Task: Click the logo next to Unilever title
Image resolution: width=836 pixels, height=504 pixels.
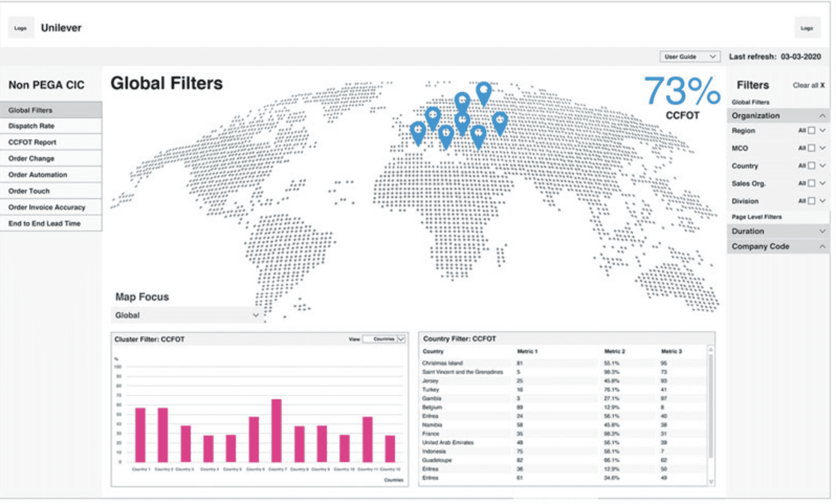Action: [21, 28]
